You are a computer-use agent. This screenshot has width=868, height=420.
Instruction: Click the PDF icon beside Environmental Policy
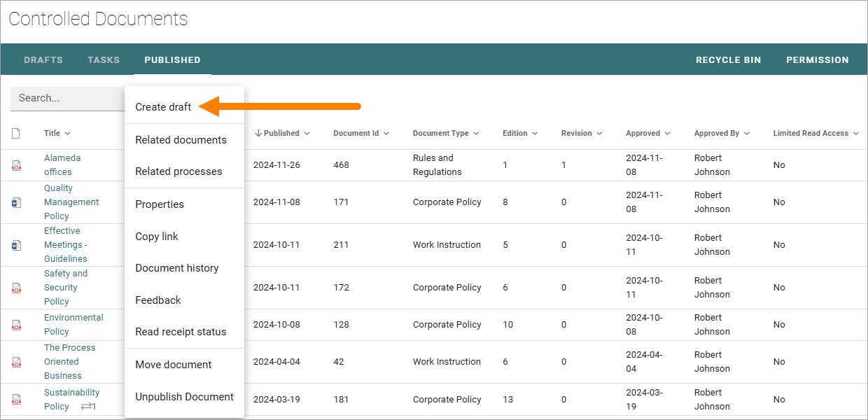point(16,325)
